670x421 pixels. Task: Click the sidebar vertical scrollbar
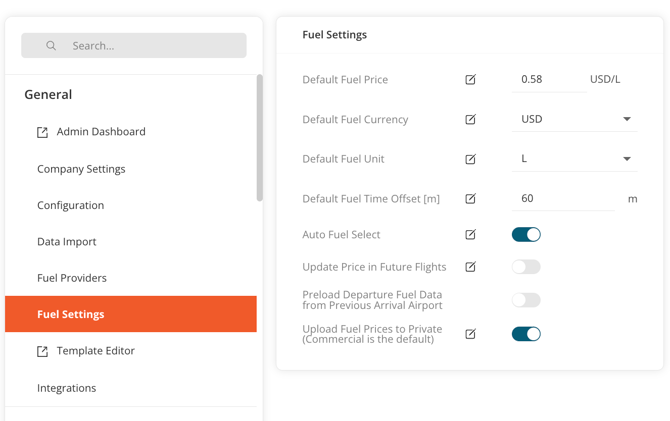point(260,140)
